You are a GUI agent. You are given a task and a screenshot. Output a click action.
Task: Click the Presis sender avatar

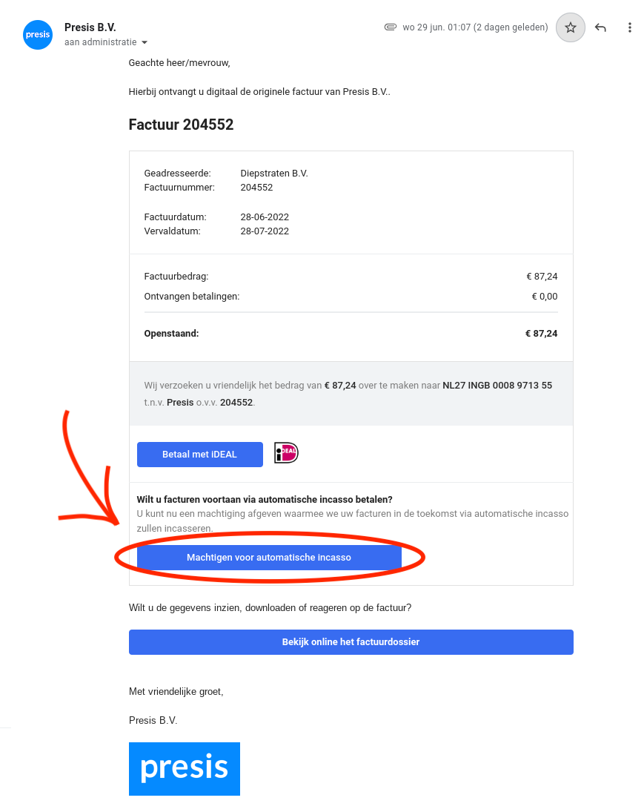(38, 35)
